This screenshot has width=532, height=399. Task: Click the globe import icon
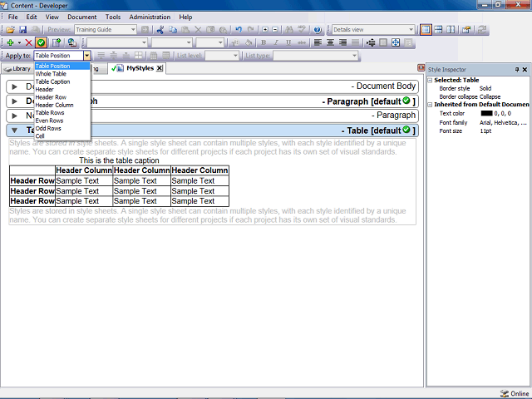(x=71, y=42)
